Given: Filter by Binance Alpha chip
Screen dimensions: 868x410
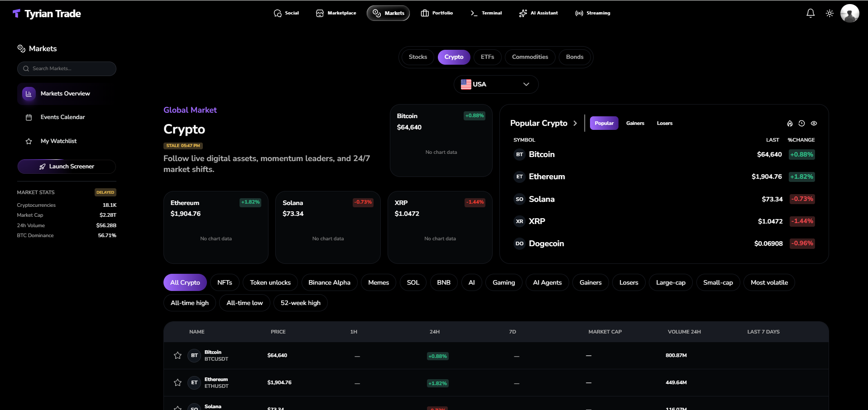Looking at the screenshot, I should tap(329, 282).
